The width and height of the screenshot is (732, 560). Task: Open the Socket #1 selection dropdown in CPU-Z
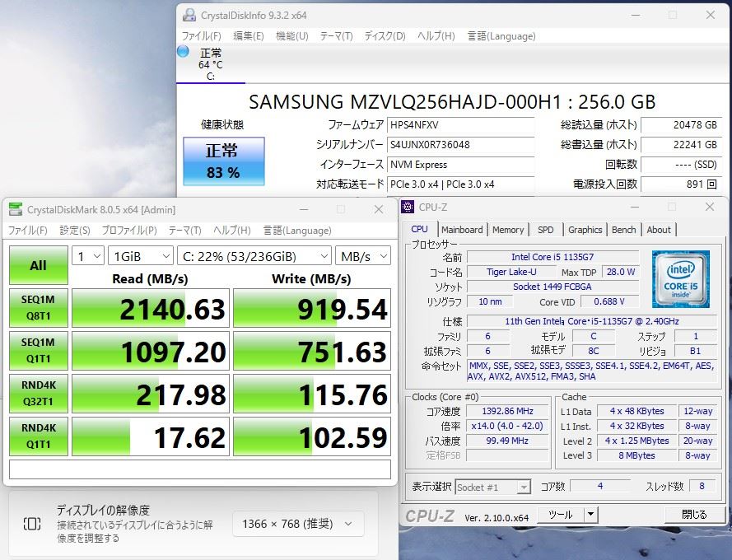(x=493, y=488)
